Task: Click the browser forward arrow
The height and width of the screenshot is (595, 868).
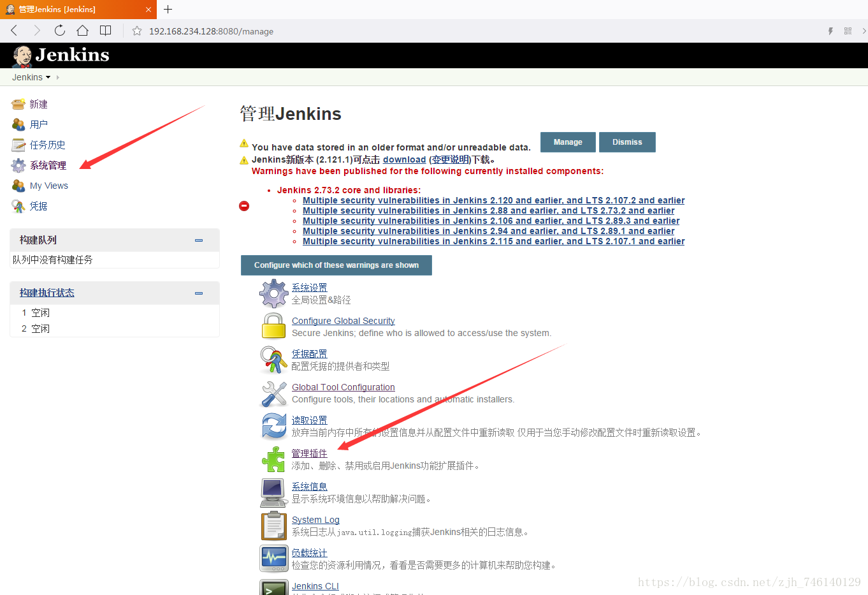Action: pyautogui.click(x=36, y=31)
